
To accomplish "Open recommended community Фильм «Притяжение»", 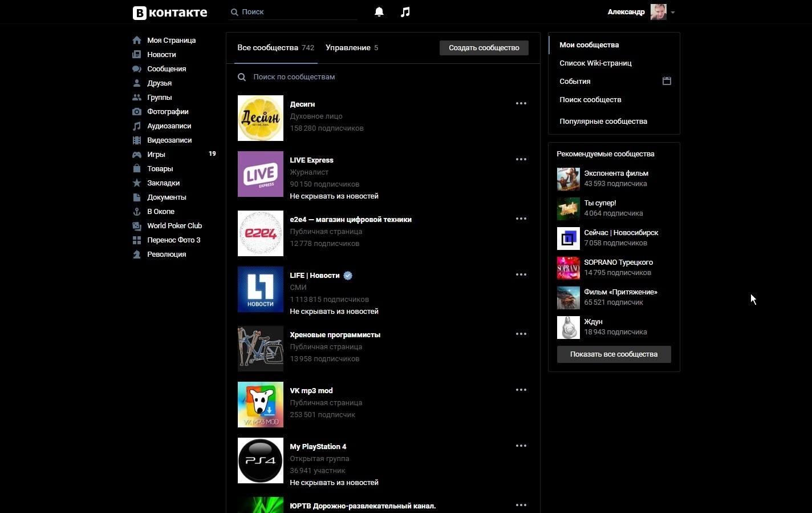I will pos(620,292).
